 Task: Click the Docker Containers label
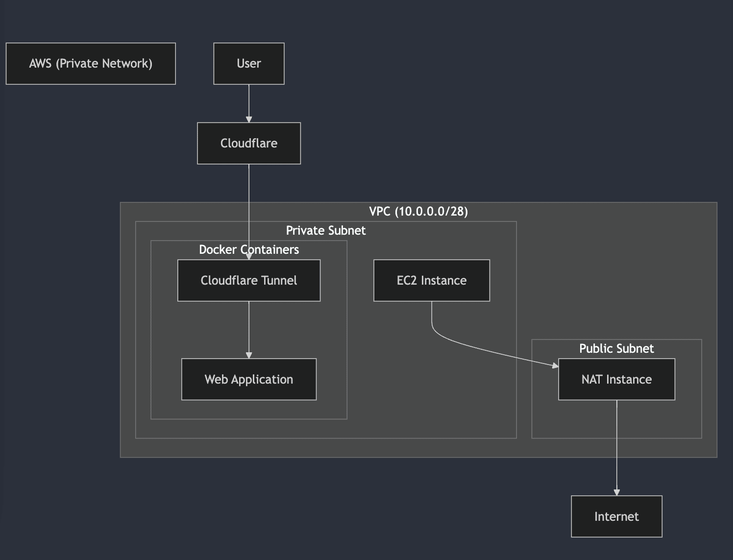[x=249, y=249]
